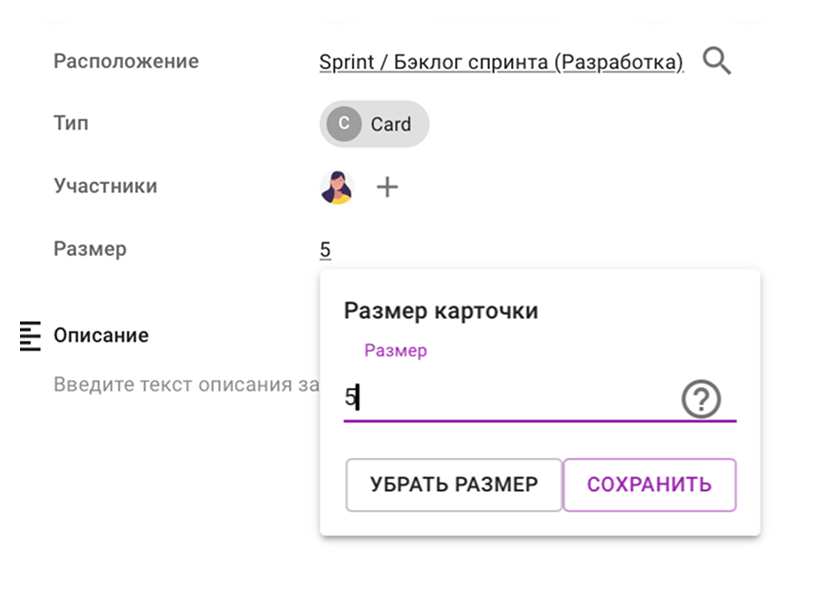
Task: Click the Размер карточки popup title
Action: [441, 311]
